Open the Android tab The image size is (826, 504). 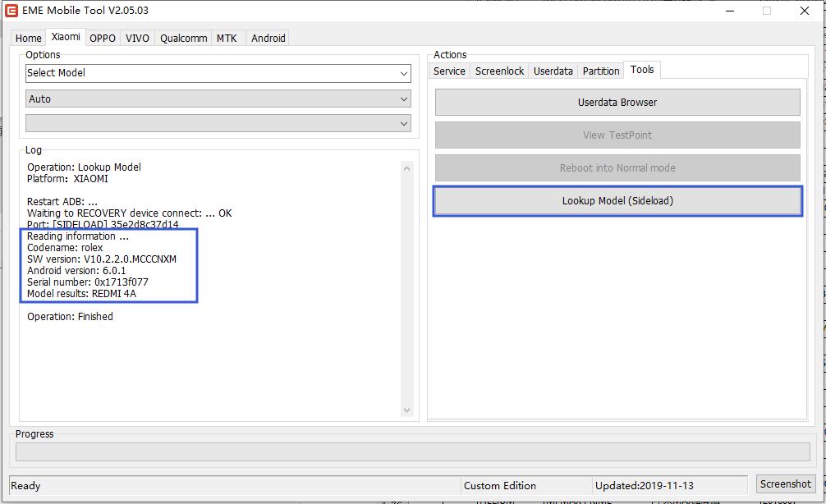pos(268,38)
